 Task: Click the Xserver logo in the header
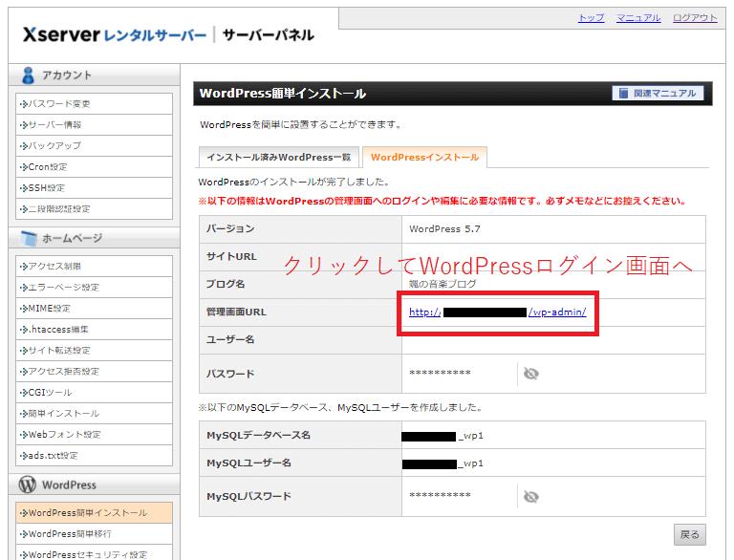tap(115, 34)
